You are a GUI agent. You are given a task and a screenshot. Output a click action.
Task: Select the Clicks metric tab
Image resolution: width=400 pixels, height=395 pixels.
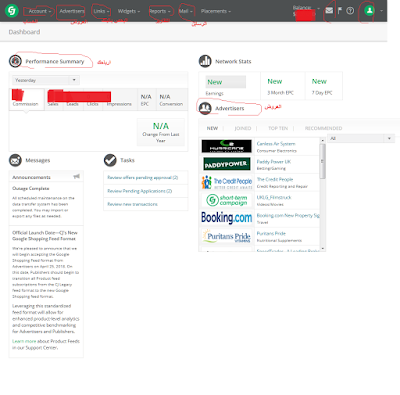tap(92, 99)
